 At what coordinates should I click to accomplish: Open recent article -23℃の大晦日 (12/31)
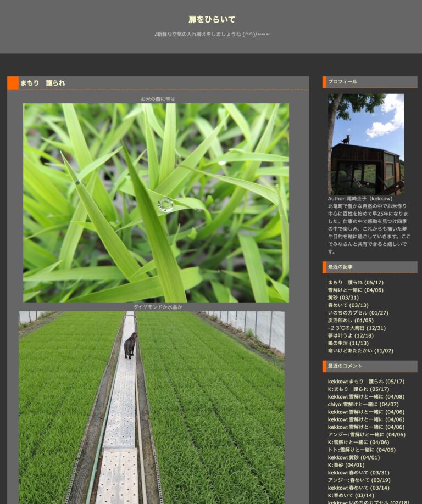(357, 328)
